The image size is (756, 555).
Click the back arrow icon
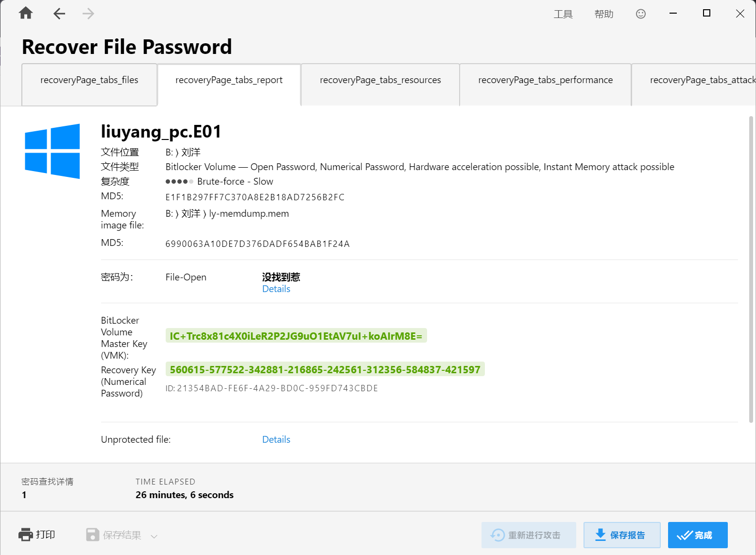59,14
